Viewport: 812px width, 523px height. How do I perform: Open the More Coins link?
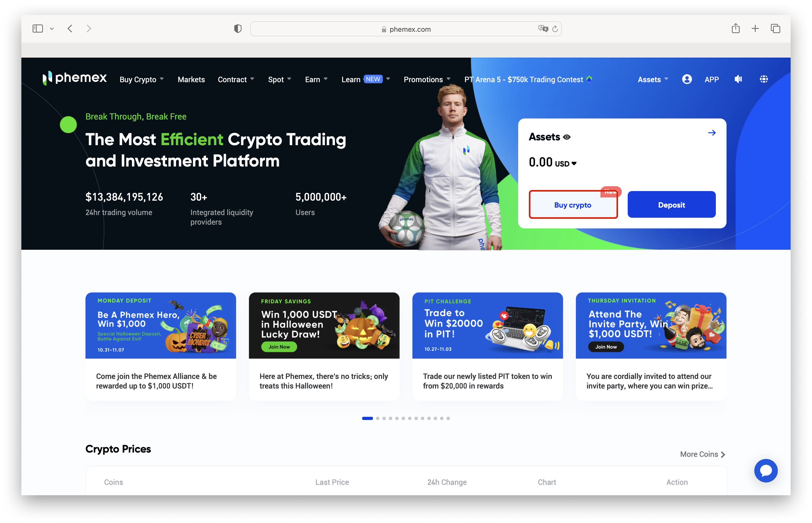(702, 454)
